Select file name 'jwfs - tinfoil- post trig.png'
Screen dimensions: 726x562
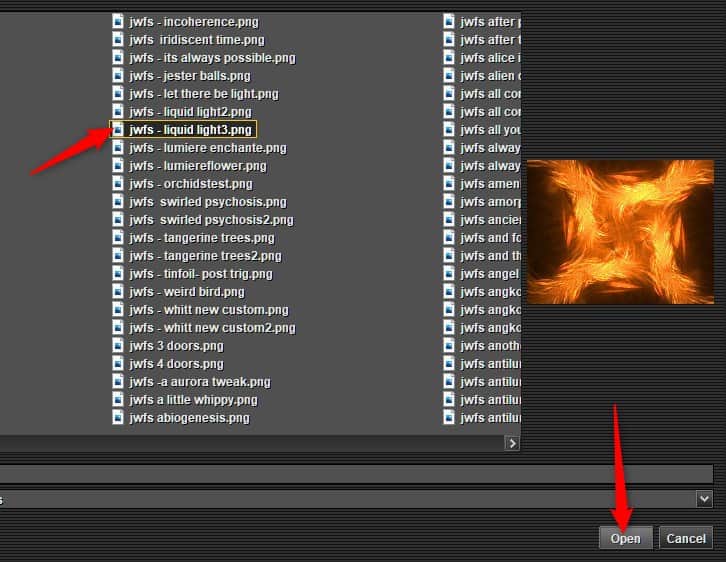pos(201,274)
